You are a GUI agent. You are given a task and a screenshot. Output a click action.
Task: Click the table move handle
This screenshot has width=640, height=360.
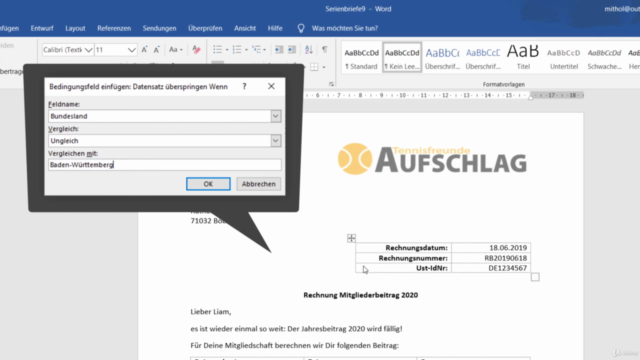[x=351, y=238]
